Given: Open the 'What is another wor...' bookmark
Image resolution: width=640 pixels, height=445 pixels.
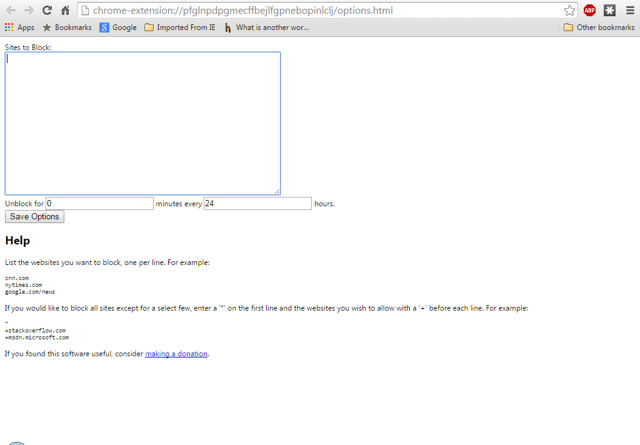Looking at the screenshot, I should click(266, 28).
